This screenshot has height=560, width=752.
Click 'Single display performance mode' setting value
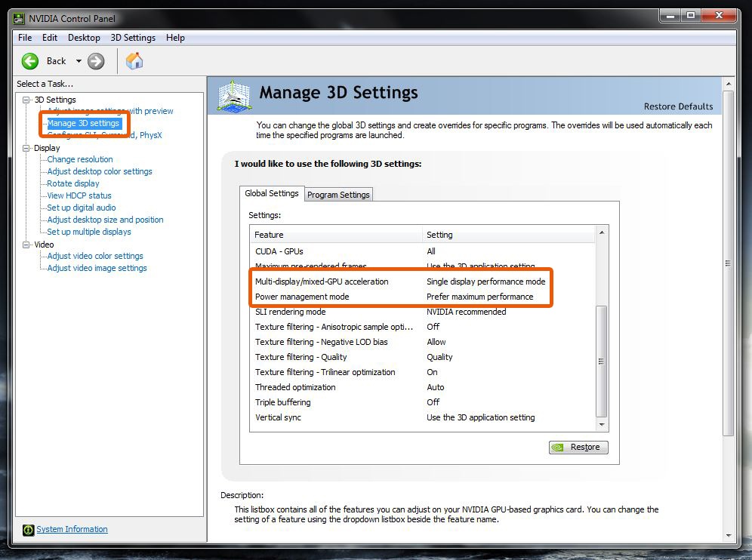485,282
